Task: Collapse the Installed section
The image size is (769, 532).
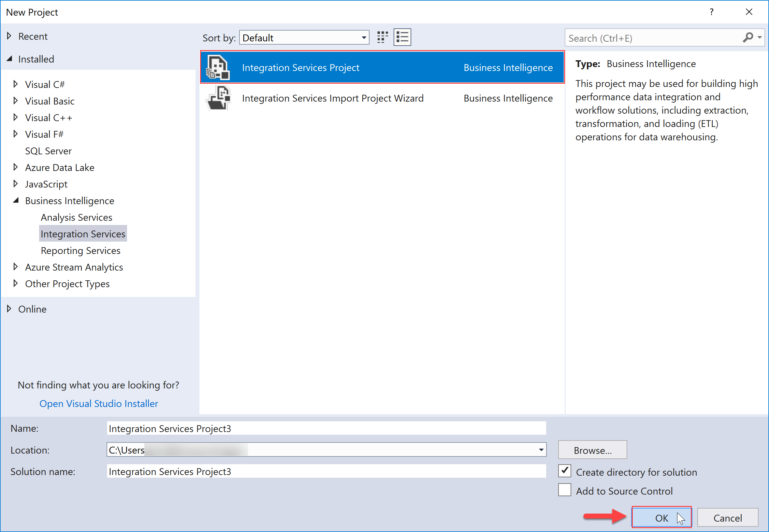Action: click(x=9, y=59)
